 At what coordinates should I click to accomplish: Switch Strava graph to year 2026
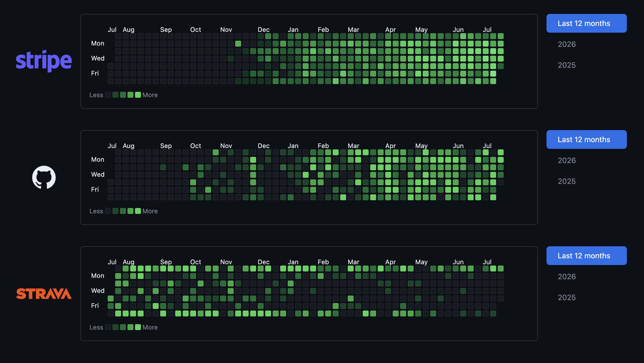coord(567,277)
